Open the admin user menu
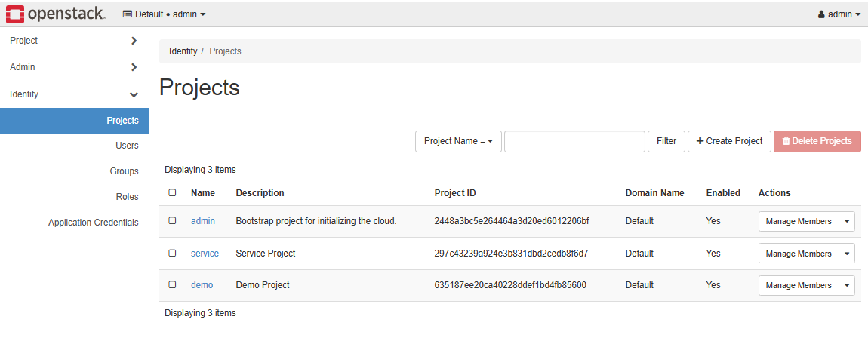 839,14
